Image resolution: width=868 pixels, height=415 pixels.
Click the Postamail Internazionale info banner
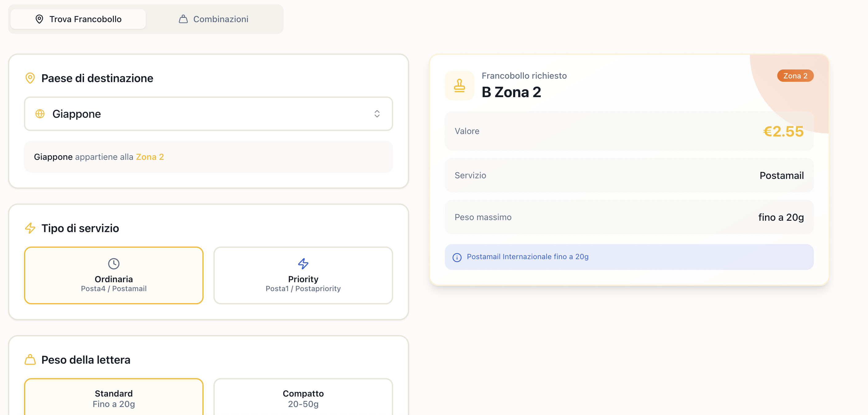629,257
